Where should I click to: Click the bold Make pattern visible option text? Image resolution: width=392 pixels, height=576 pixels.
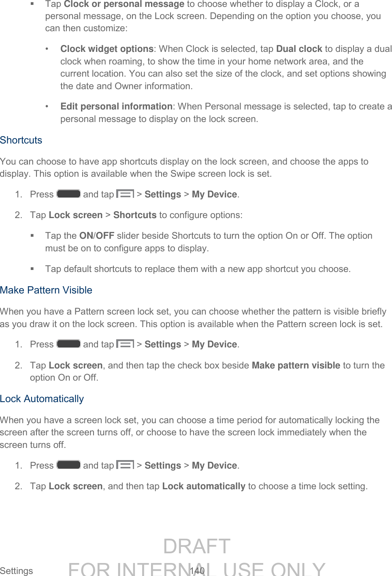(x=296, y=366)
